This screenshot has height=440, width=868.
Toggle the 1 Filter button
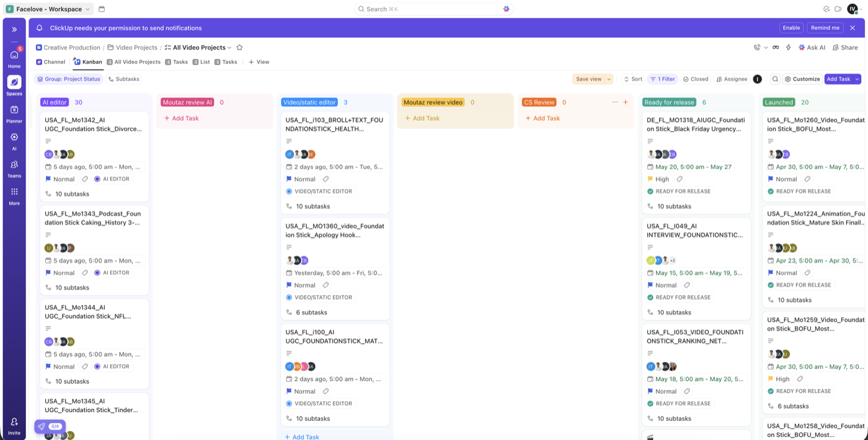click(x=662, y=79)
